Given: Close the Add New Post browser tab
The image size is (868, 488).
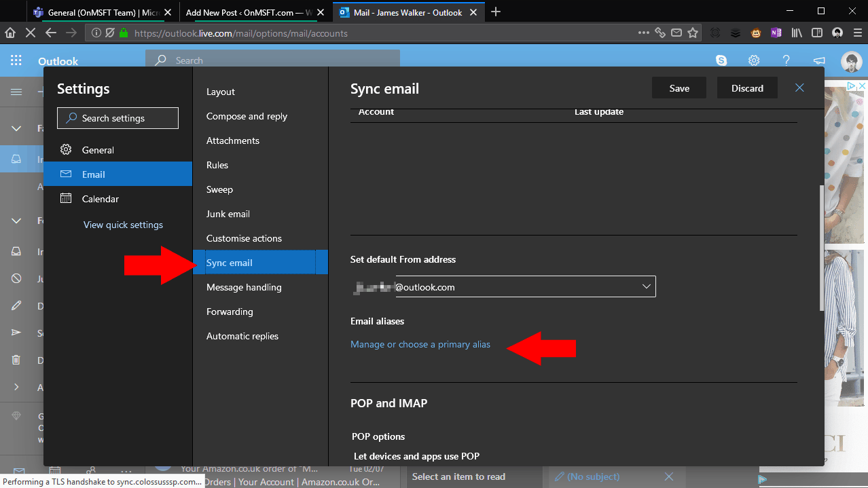Looking at the screenshot, I should (321, 12).
